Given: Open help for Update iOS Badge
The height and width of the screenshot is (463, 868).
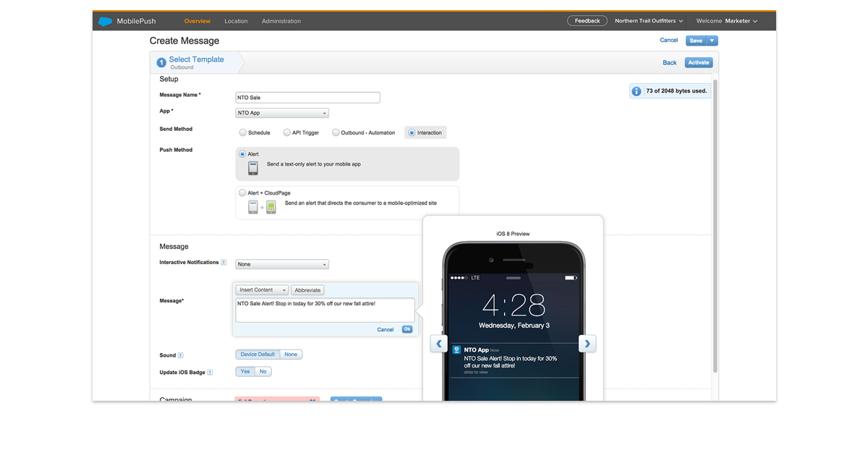Looking at the screenshot, I should 210,372.
